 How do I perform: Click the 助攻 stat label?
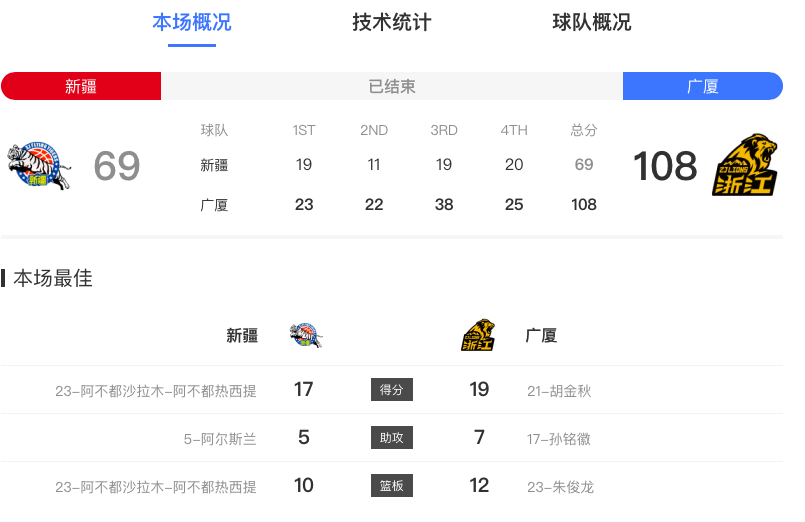coord(391,438)
